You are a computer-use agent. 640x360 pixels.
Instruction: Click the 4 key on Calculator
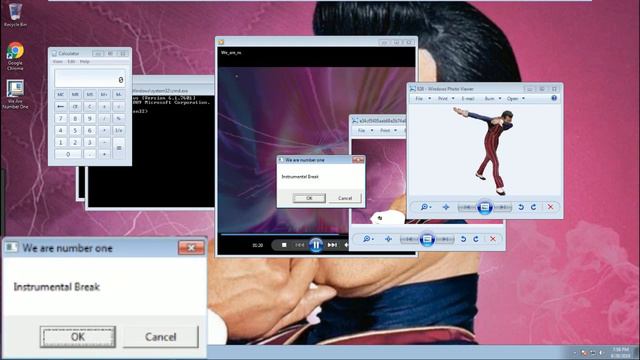tap(60, 130)
